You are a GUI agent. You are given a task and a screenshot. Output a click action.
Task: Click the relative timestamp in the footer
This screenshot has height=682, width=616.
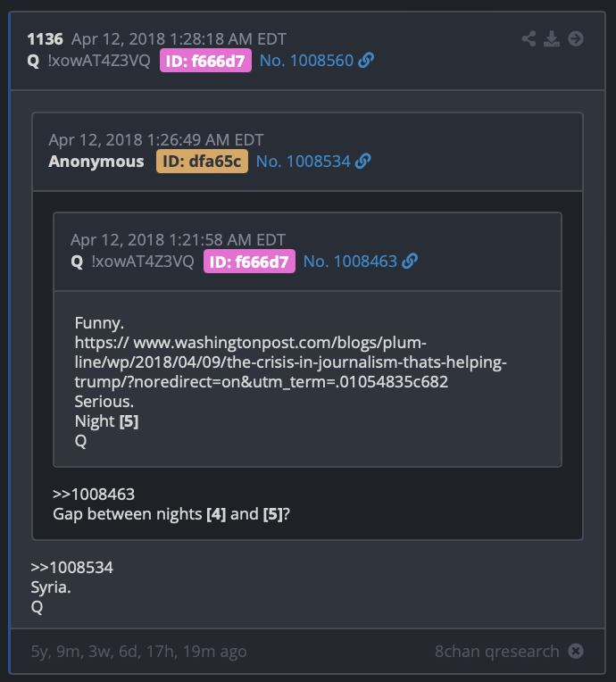pyautogui.click(x=138, y=651)
